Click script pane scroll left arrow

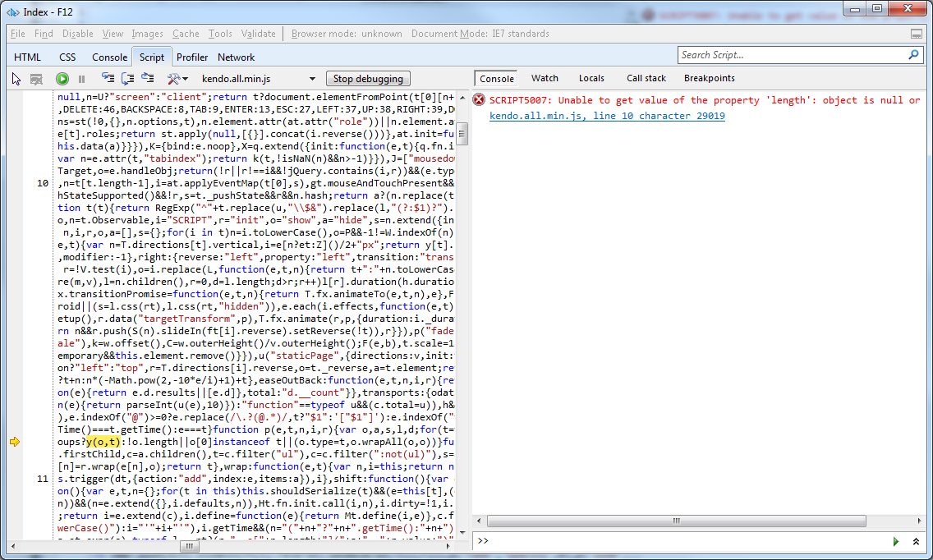[x=13, y=546]
